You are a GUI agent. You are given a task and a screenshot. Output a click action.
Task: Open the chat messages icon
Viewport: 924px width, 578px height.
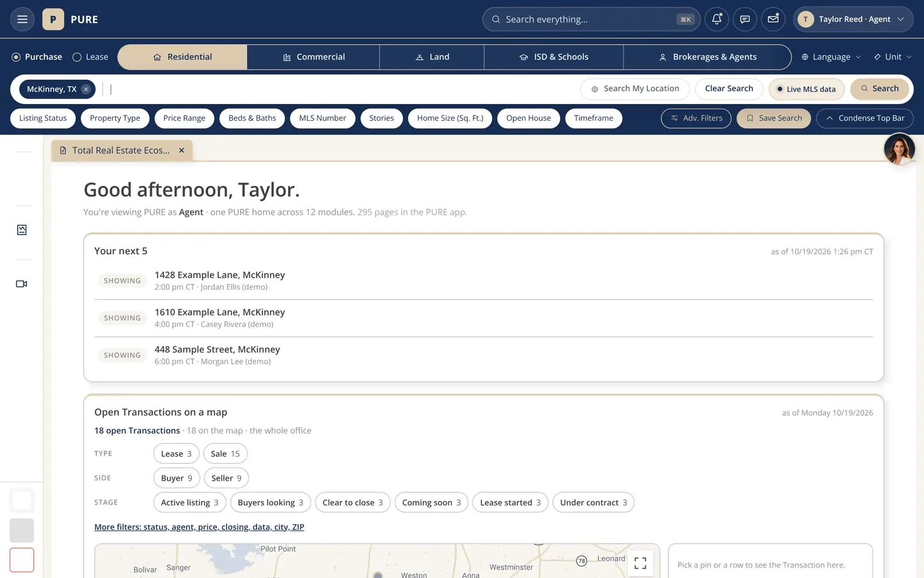745,19
